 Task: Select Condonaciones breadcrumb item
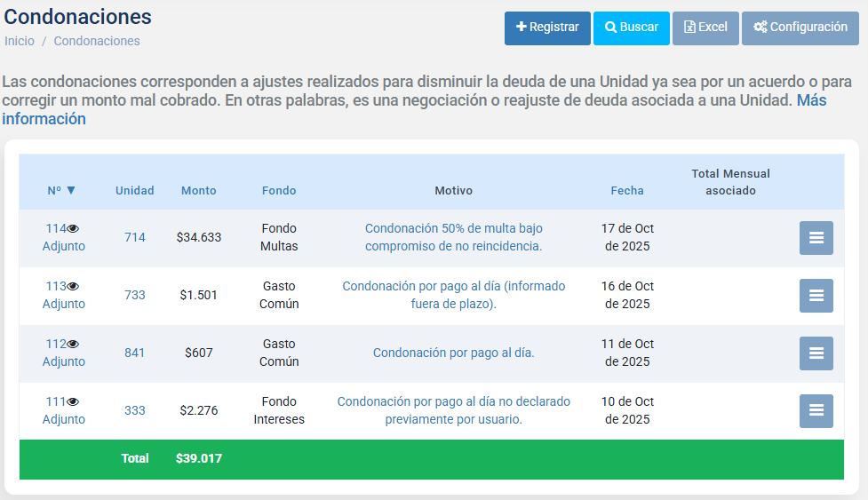click(x=97, y=41)
